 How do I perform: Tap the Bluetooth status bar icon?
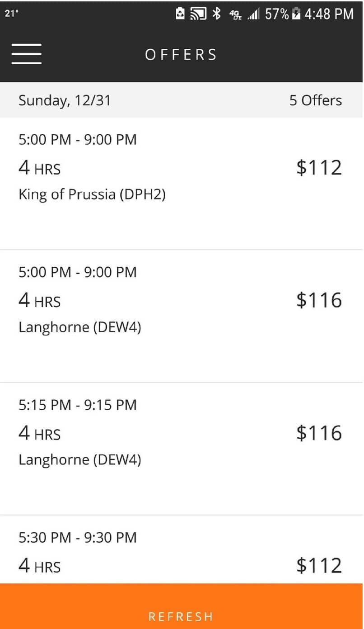(x=217, y=14)
